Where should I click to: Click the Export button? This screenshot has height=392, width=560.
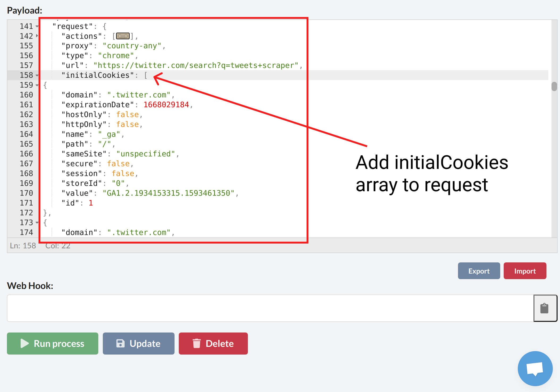click(x=479, y=271)
